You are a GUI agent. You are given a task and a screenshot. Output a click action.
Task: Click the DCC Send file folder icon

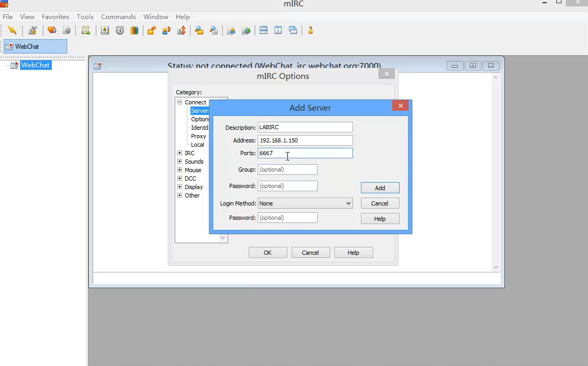click(x=151, y=30)
